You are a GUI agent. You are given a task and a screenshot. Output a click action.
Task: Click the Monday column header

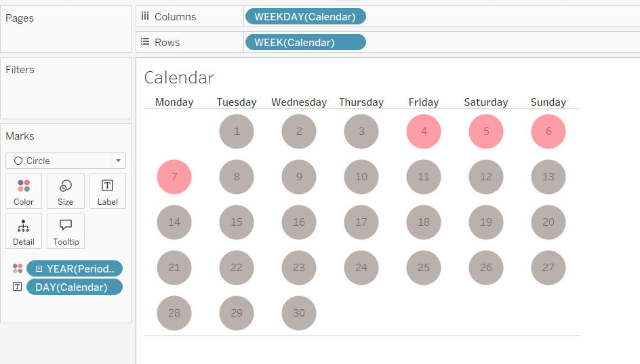[x=174, y=102]
